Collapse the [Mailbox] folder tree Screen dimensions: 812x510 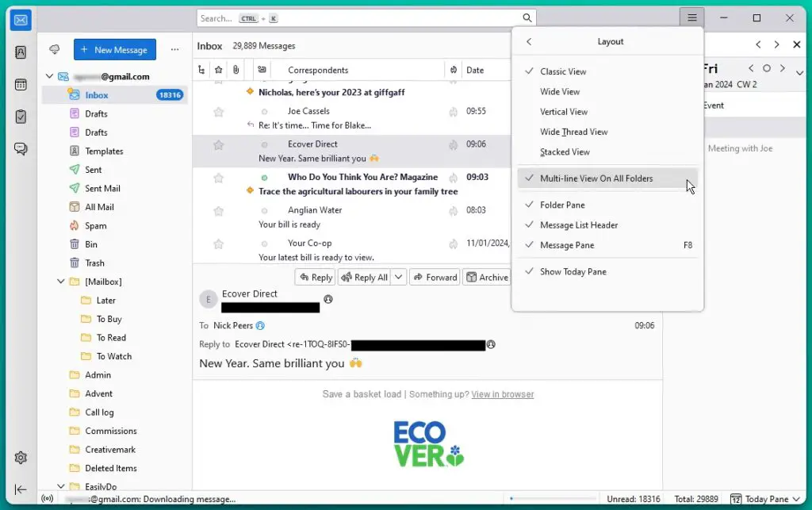coord(62,282)
